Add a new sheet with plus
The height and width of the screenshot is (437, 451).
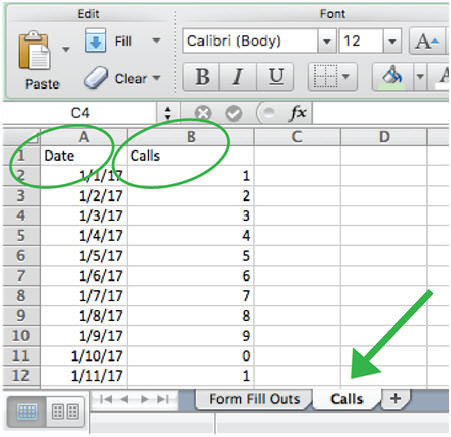pos(395,398)
